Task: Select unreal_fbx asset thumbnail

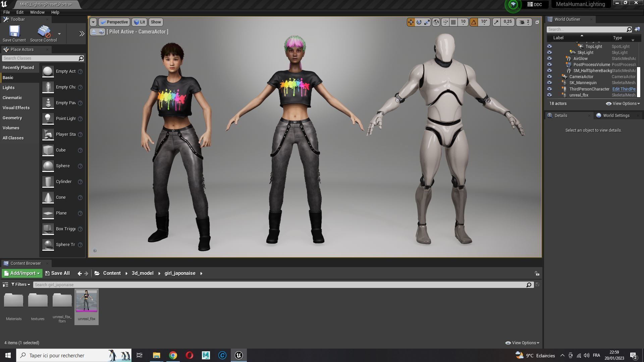Action: 87,301
